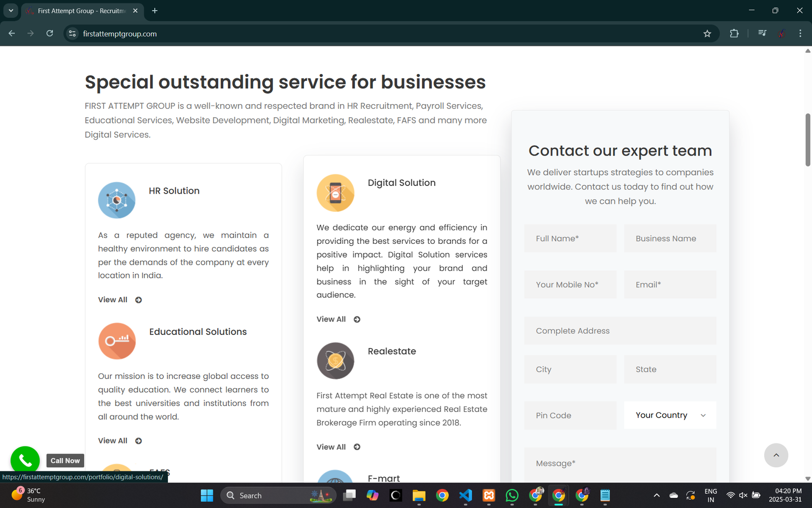
Task: Click the page vertical scrollbar thumb
Action: pyautogui.click(x=808, y=140)
